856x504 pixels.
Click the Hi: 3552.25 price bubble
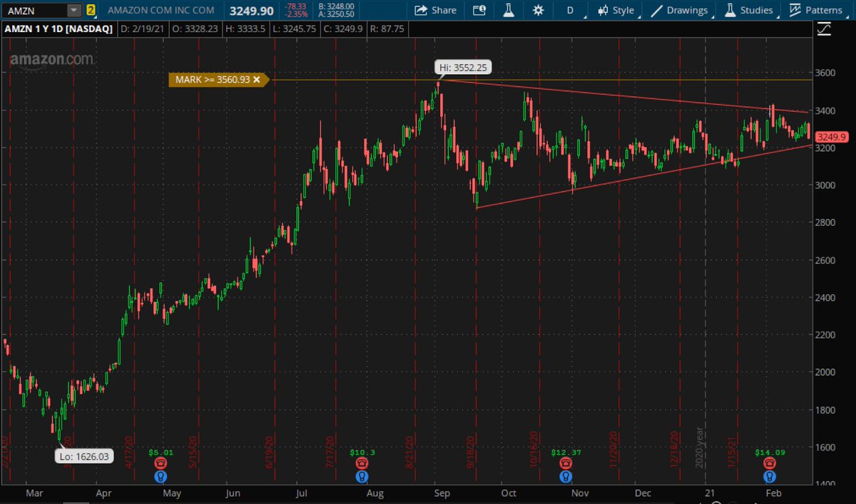[x=464, y=67]
